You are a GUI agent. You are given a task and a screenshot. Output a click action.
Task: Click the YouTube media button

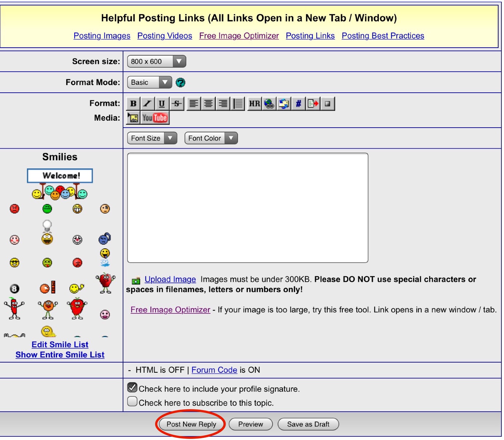coord(155,118)
